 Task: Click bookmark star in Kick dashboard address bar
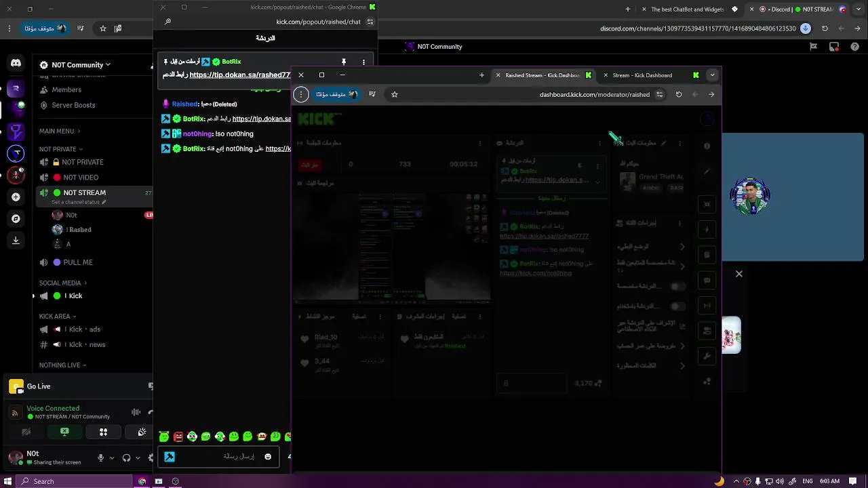click(x=395, y=94)
